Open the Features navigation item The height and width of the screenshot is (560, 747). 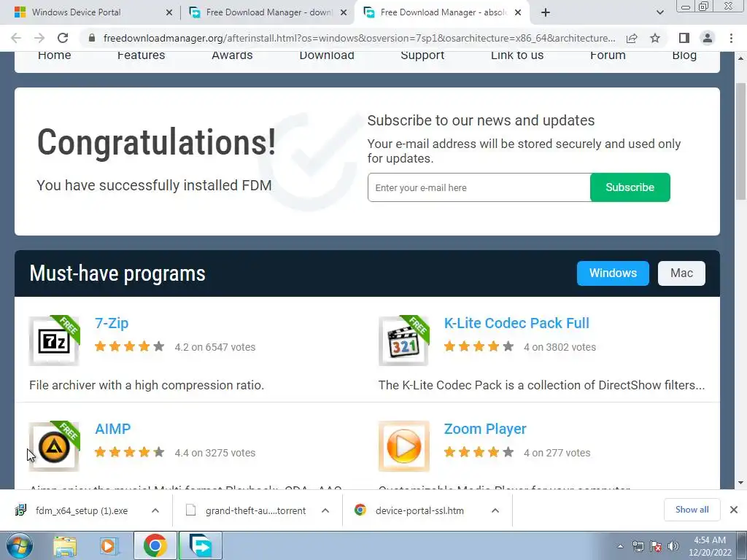tap(141, 55)
